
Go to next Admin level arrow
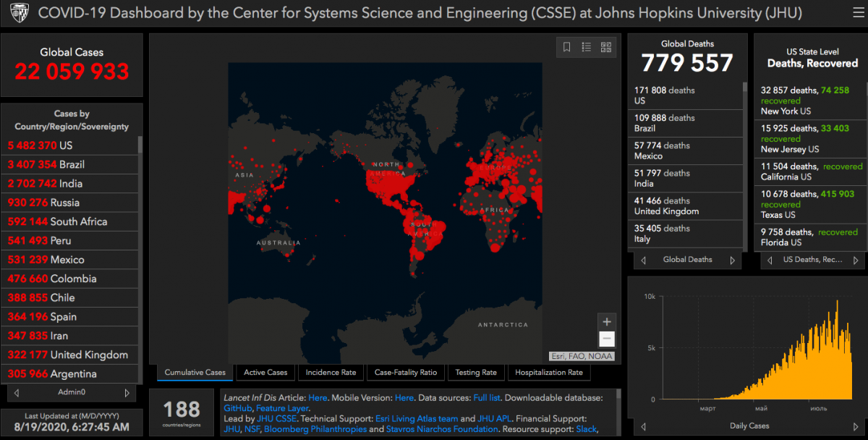coord(127,392)
